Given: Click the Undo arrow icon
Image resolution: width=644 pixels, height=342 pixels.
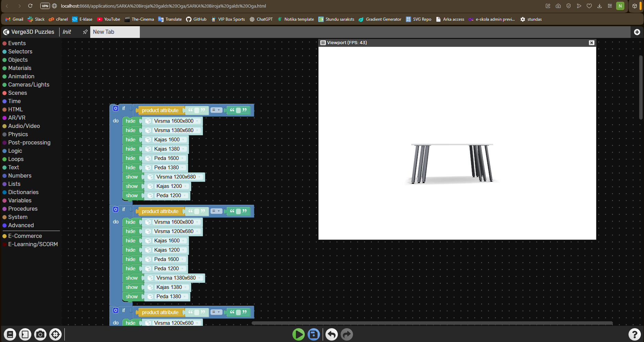Looking at the screenshot, I should point(332,334).
